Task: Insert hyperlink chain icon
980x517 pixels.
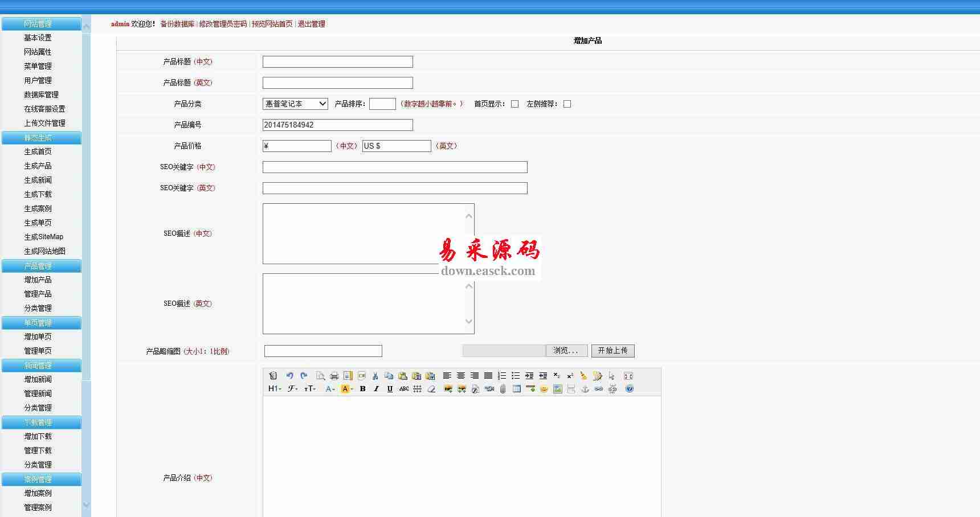Action: pos(599,389)
